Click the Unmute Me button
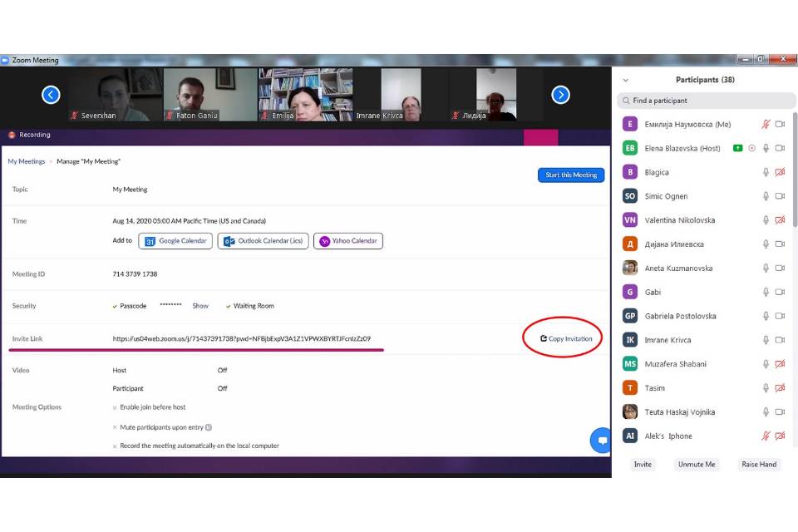798x532 pixels. click(697, 465)
